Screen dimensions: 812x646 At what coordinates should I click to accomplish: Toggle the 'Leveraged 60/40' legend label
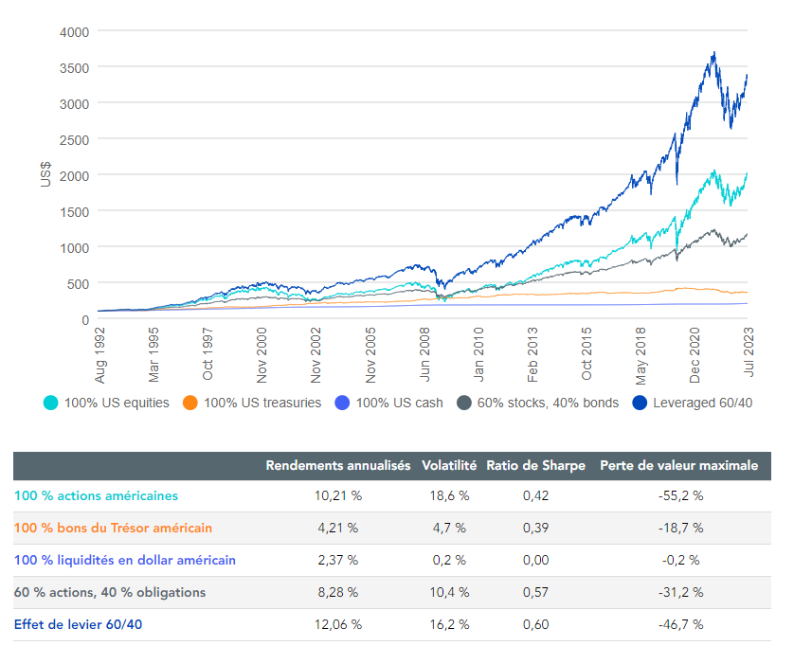click(x=704, y=403)
